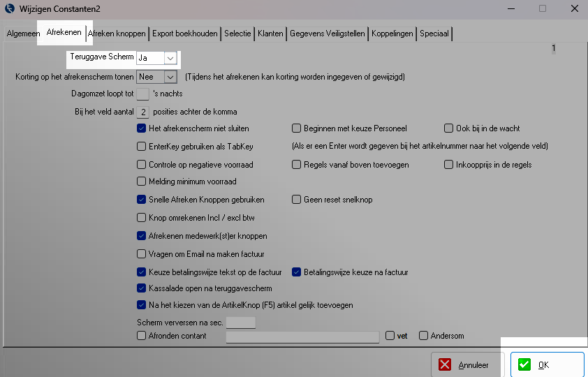Open the Afreken knoppen tab

(117, 33)
